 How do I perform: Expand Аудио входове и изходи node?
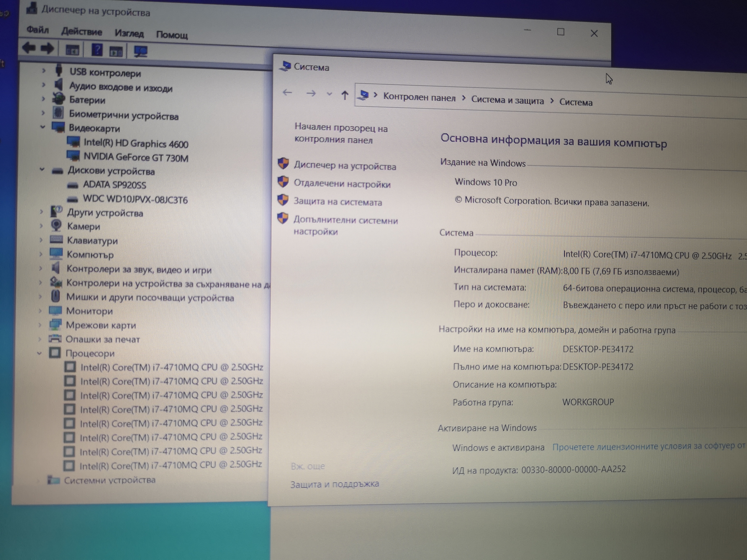pyautogui.click(x=43, y=85)
